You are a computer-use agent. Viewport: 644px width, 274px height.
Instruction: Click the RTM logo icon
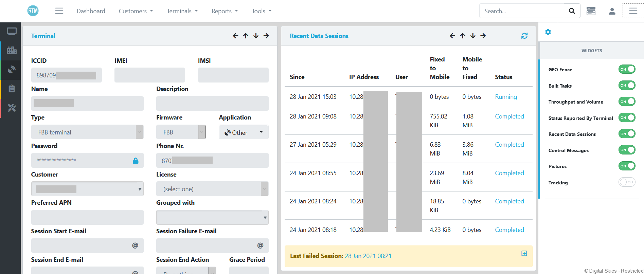[x=33, y=11]
